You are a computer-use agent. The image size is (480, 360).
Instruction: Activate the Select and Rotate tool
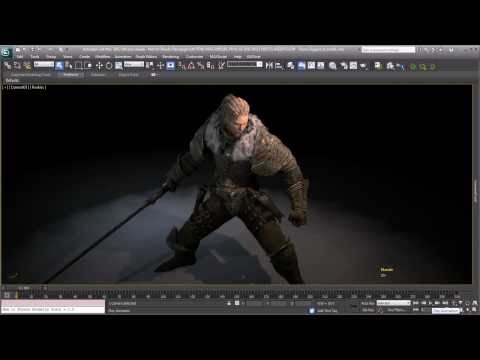pyautogui.click(x=109, y=66)
